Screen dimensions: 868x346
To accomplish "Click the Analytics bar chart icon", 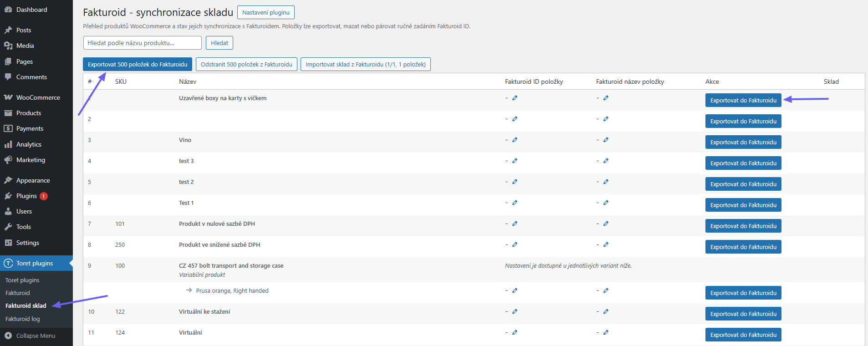I will (x=8, y=144).
